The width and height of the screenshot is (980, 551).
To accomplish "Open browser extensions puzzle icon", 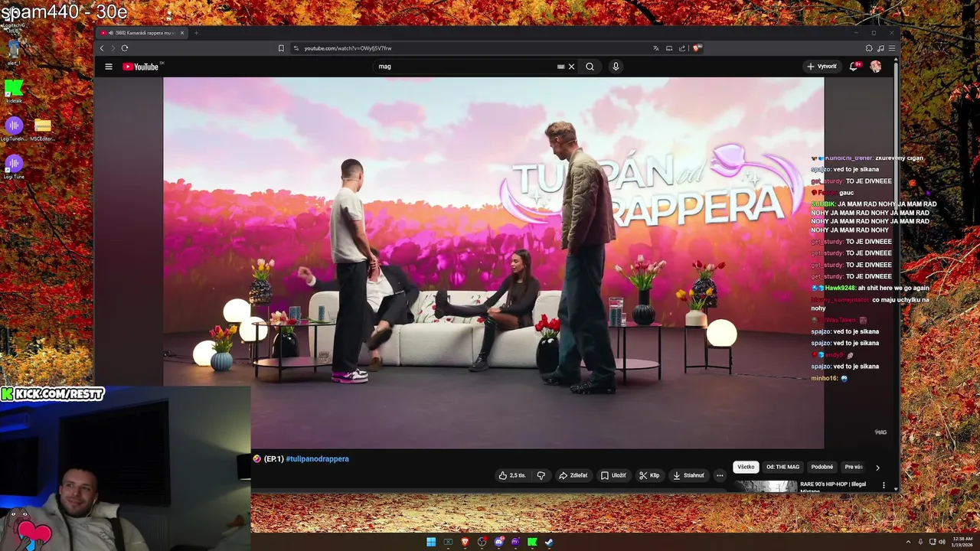I will point(869,48).
